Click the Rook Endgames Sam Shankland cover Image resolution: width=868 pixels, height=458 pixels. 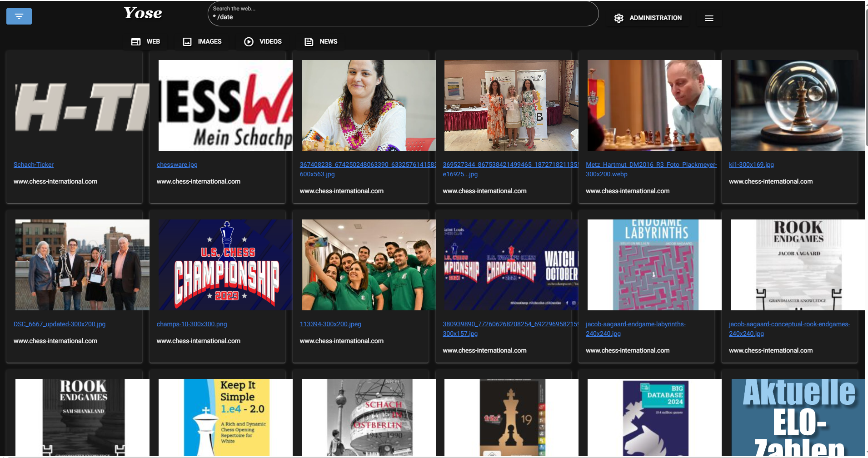[x=82, y=418]
